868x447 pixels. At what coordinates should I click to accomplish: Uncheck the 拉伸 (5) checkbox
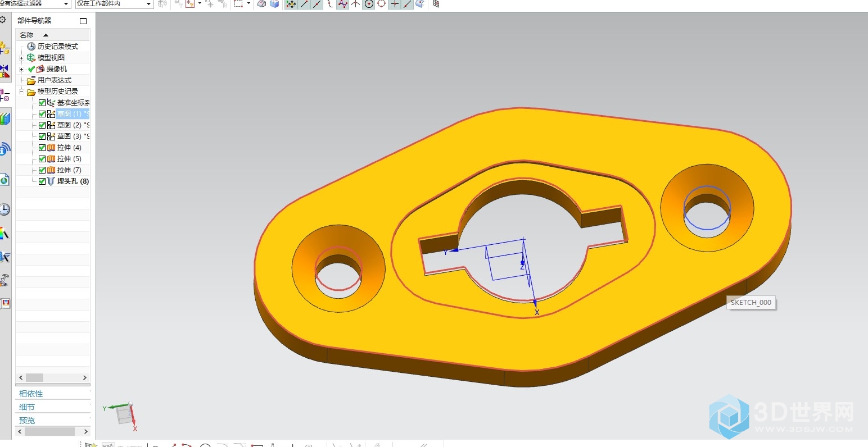coord(42,159)
